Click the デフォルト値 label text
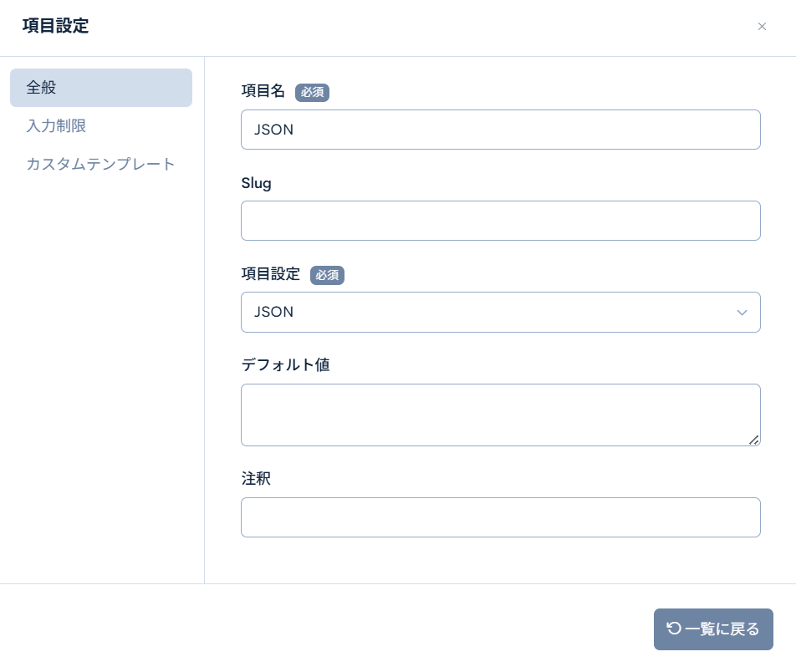 point(285,365)
